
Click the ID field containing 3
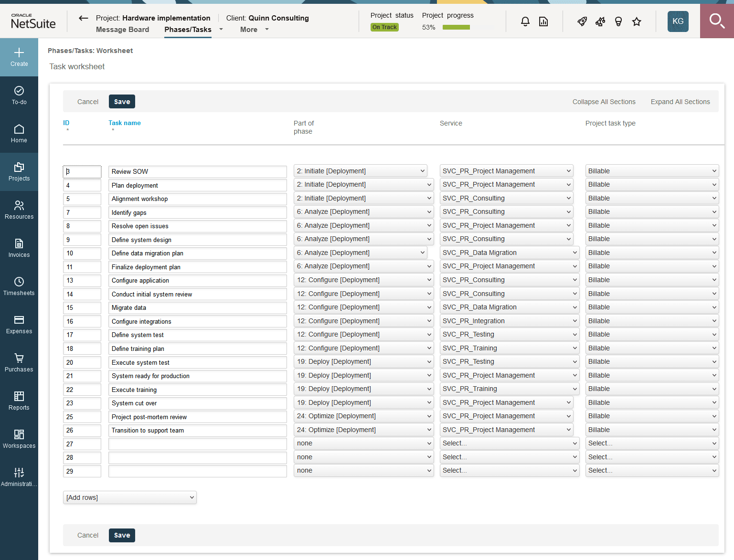click(x=82, y=171)
